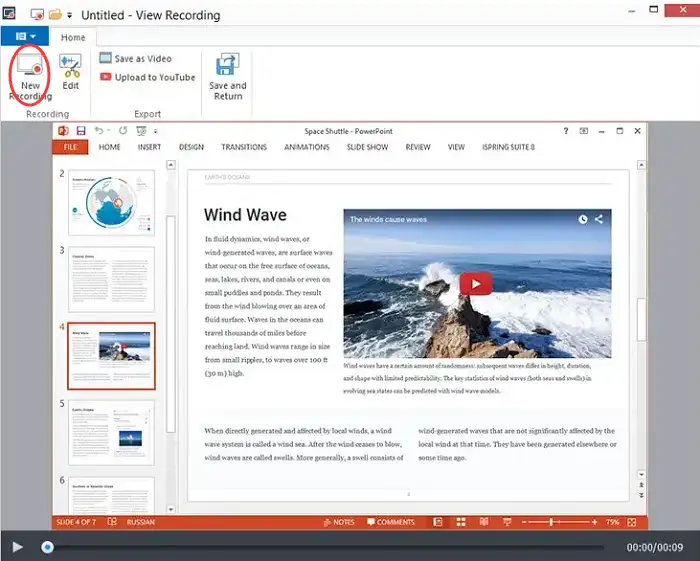The width and height of the screenshot is (700, 561).
Task: Open TRANSITIONS tab in PowerPoint
Action: click(244, 147)
